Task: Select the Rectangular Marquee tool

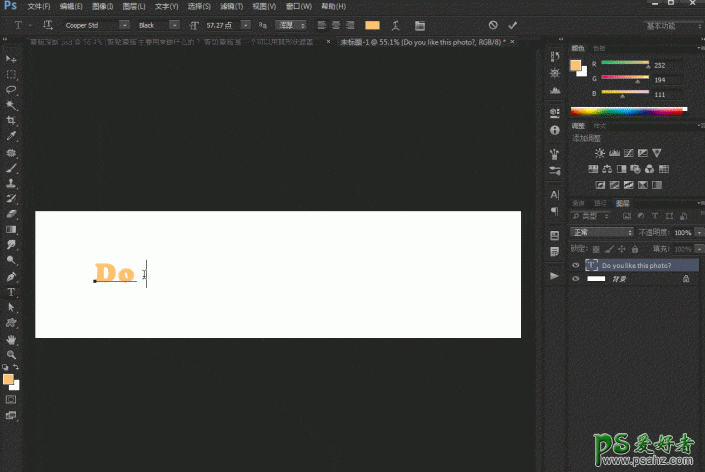Action: 11,74
